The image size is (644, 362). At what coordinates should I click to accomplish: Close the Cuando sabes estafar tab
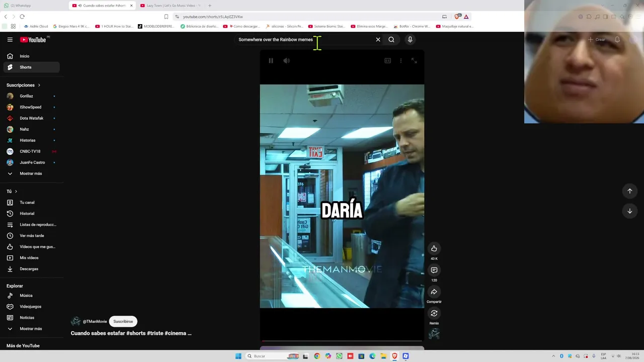click(x=131, y=6)
